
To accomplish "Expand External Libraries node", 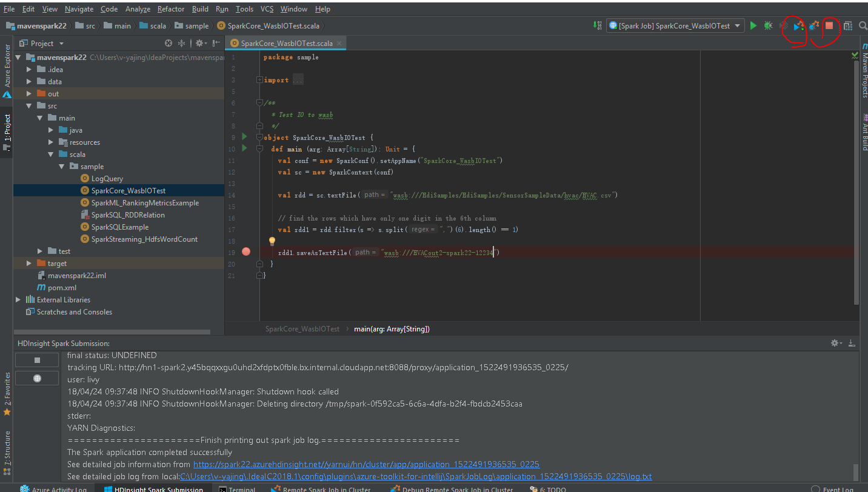I will (18, 300).
